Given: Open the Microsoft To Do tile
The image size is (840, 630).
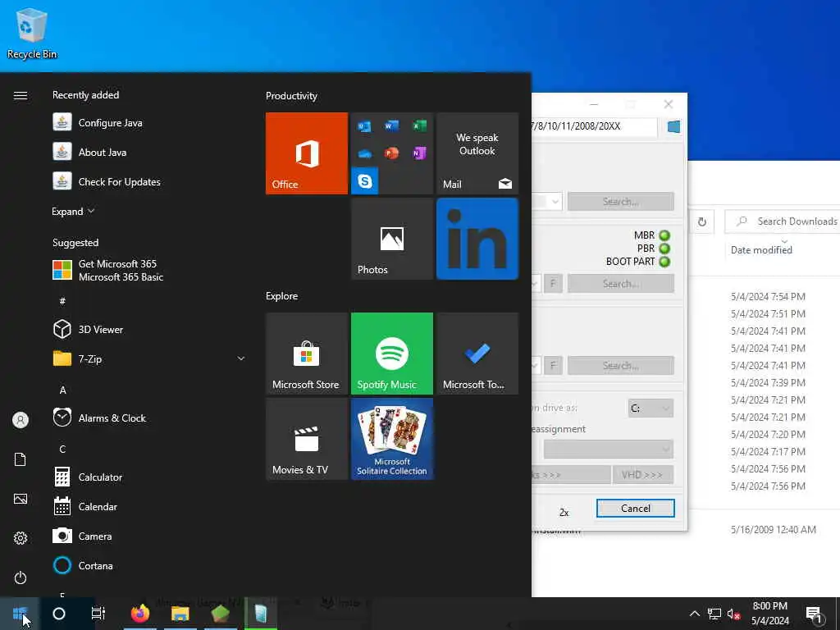Looking at the screenshot, I should (477, 354).
